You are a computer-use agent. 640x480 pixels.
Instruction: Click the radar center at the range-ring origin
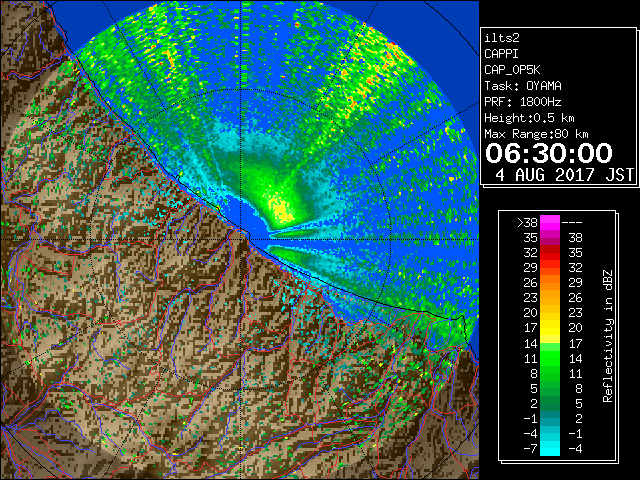pos(242,239)
